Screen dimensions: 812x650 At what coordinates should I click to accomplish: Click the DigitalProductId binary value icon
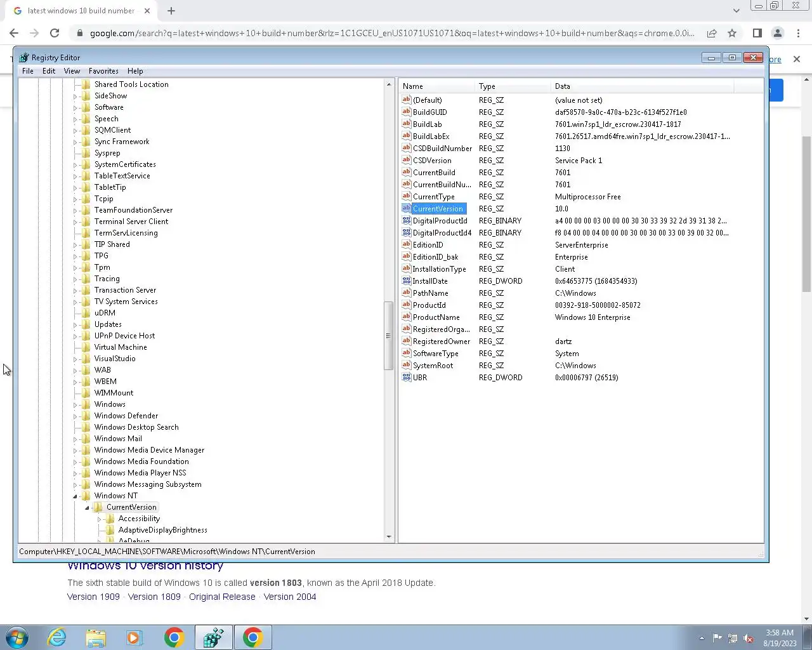tap(407, 220)
